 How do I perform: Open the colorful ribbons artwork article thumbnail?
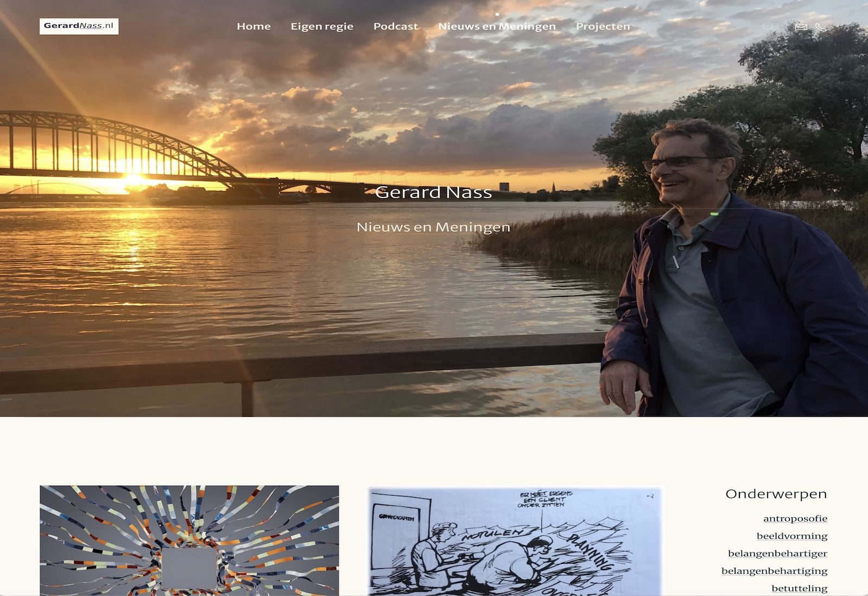point(189,541)
